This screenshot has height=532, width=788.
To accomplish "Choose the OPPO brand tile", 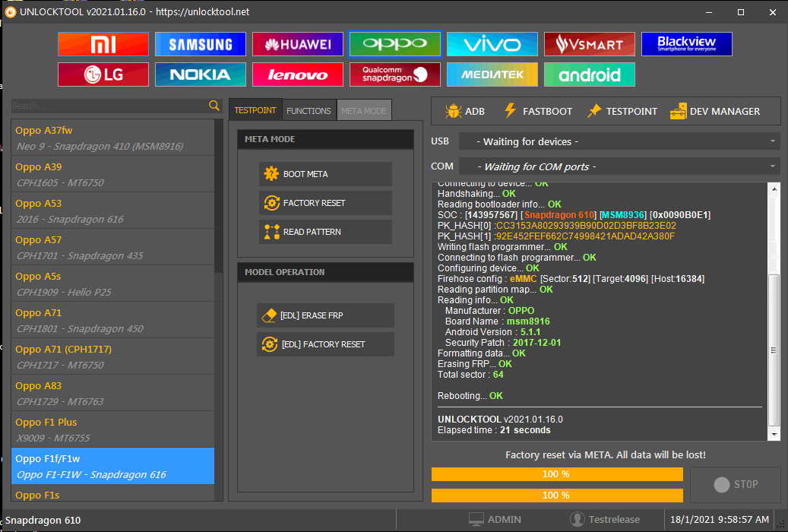I will click(x=394, y=44).
